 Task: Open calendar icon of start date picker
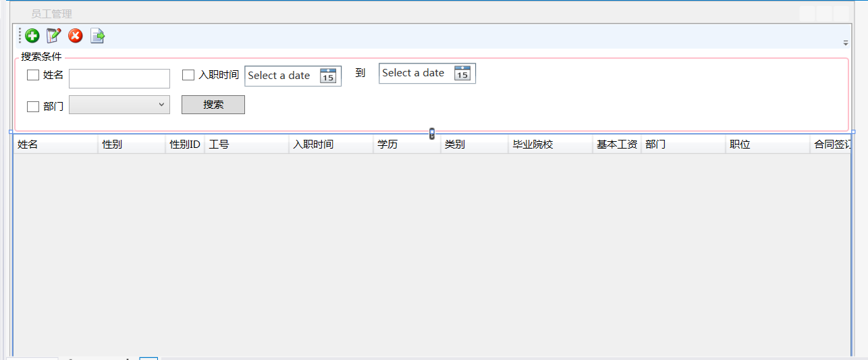point(328,76)
